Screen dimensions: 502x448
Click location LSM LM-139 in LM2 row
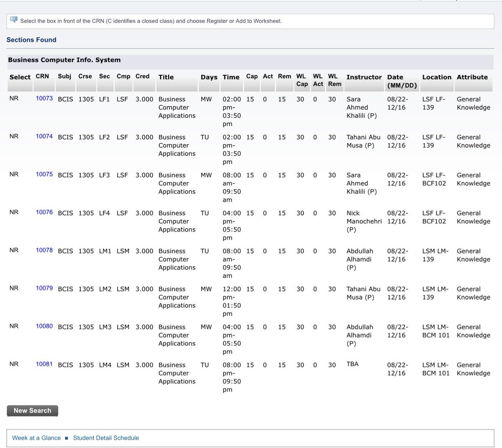[x=435, y=293]
